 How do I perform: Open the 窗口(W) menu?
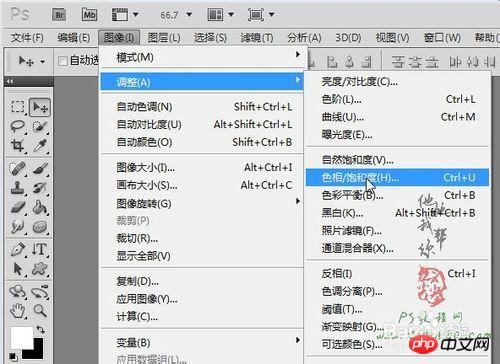tap(442, 38)
